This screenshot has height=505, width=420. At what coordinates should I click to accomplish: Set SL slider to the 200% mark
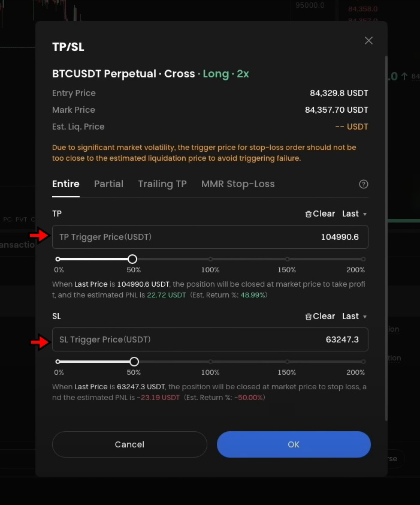tap(362, 362)
